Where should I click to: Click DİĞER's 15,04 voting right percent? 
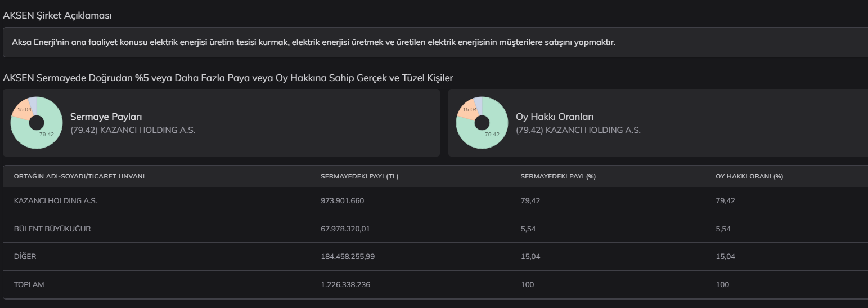point(725,257)
